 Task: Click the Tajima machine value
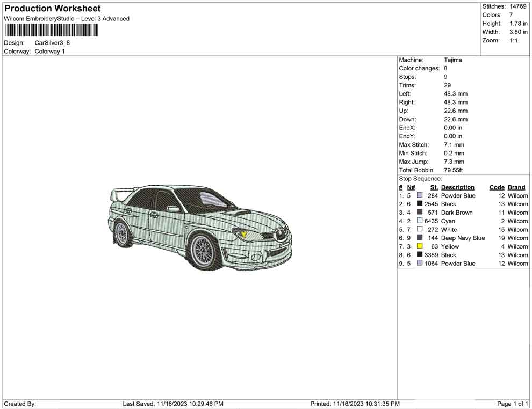452,60
